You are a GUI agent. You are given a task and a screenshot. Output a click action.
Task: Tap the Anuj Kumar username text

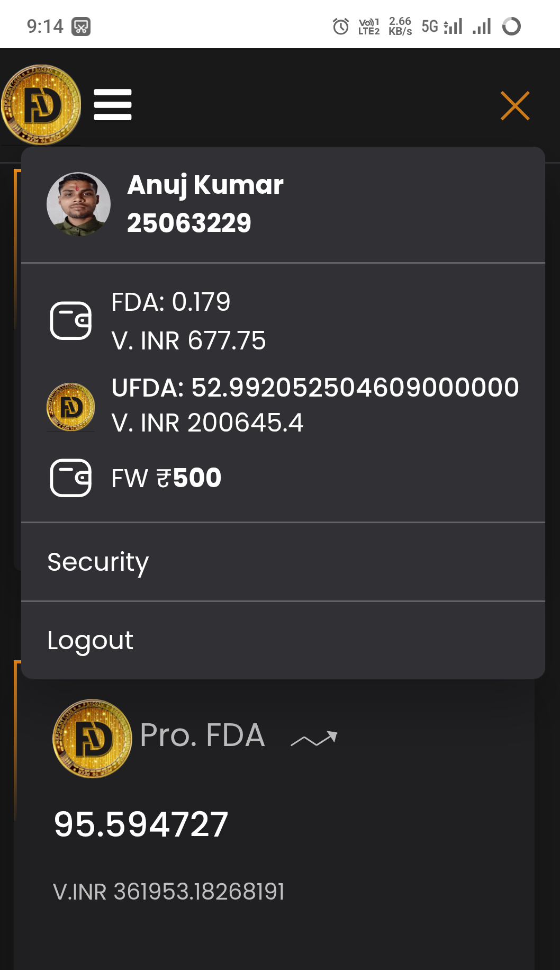pos(205,185)
